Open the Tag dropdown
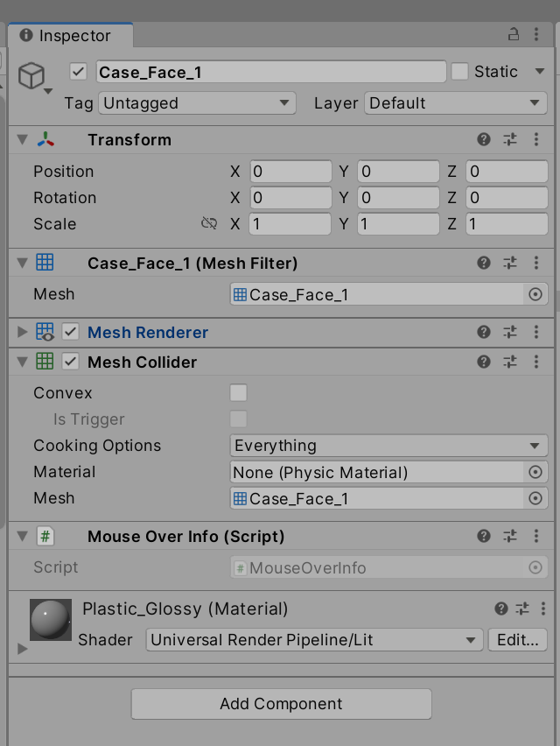The image size is (560, 746). tap(197, 102)
